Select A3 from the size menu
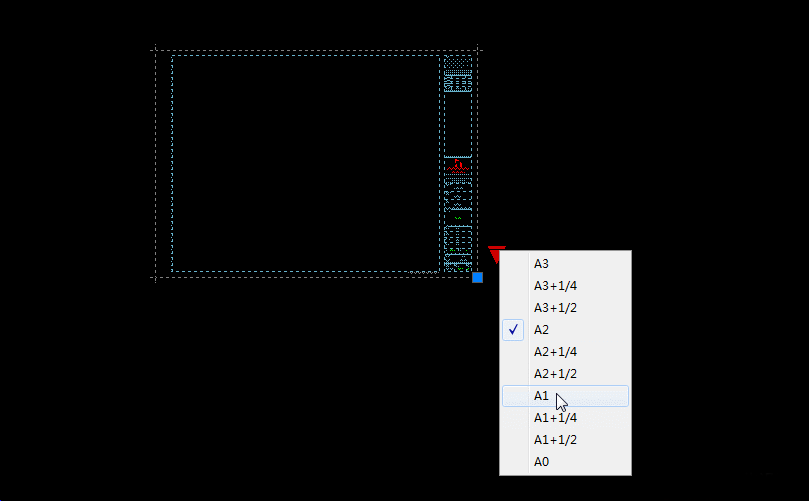Screen dimensions: 809x501 pos(565,264)
